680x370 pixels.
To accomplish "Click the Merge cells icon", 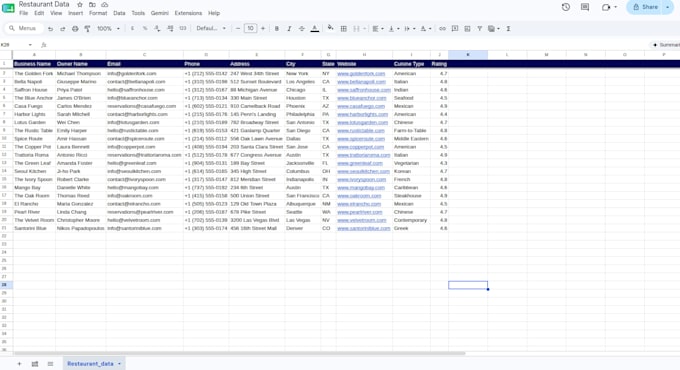I will (x=356, y=29).
